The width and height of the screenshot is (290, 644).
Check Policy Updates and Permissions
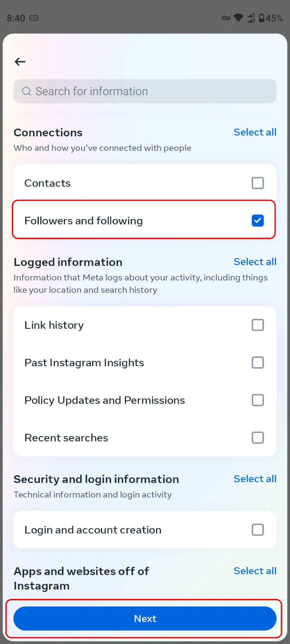[x=258, y=400]
